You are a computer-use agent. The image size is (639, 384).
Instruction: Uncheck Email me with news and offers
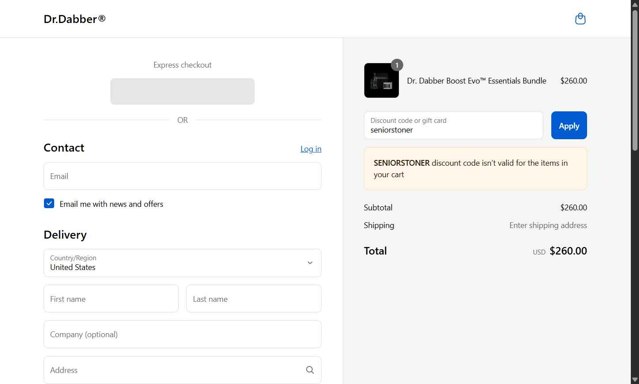(49, 203)
